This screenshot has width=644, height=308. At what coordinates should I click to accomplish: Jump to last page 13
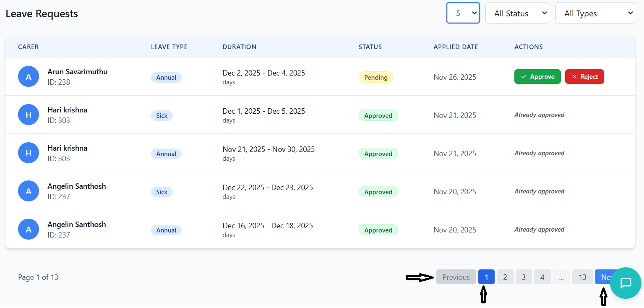[582, 277]
